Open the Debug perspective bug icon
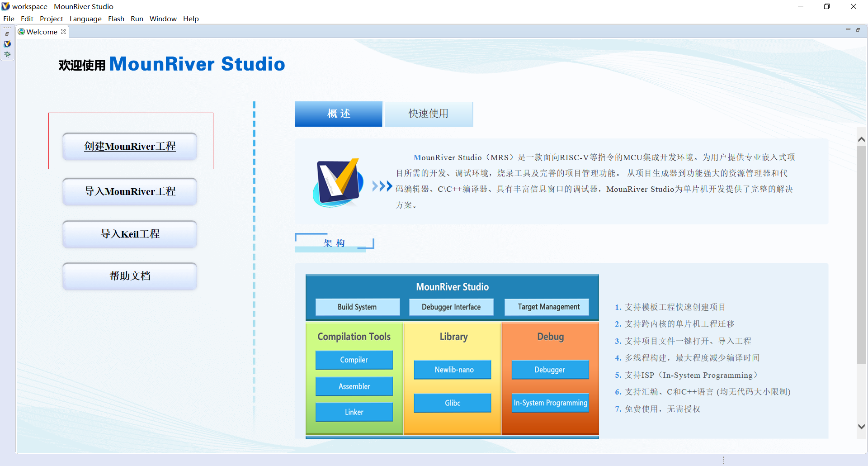 (7, 54)
